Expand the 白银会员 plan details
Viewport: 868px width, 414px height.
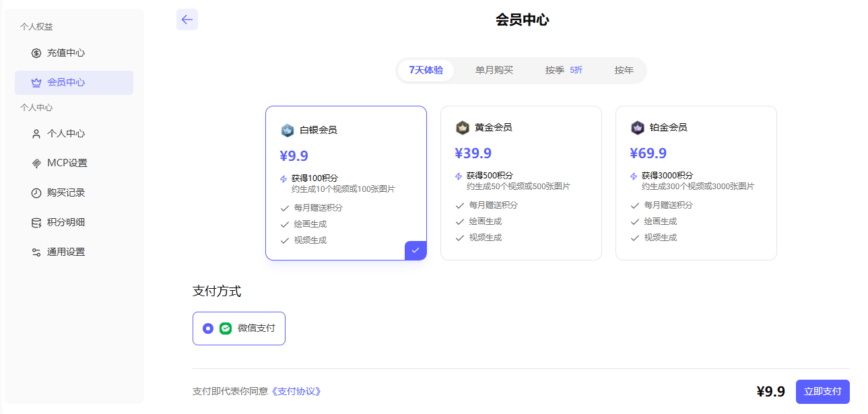pyautogui.click(x=346, y=182)
